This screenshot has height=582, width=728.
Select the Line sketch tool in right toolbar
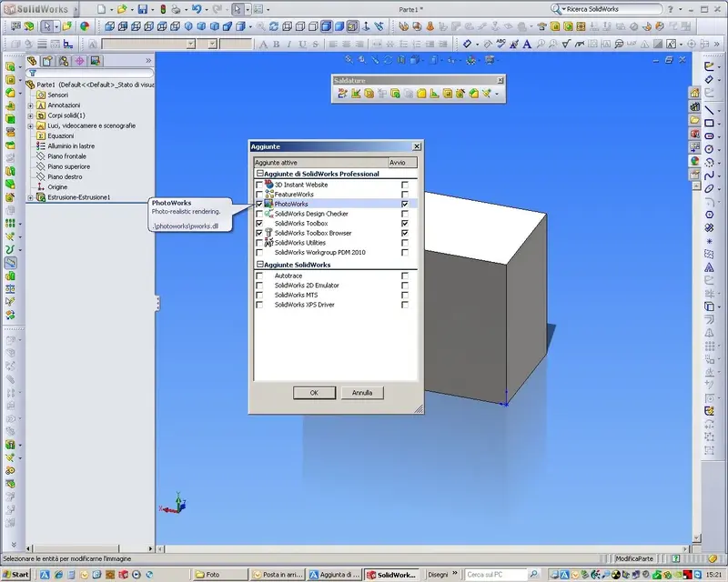(x=709, y=110)
